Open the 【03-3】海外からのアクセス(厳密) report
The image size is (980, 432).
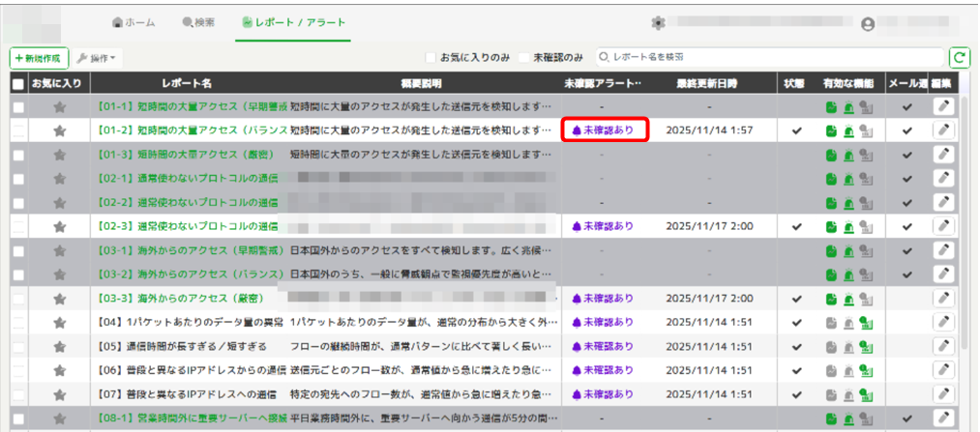[180, 299]
